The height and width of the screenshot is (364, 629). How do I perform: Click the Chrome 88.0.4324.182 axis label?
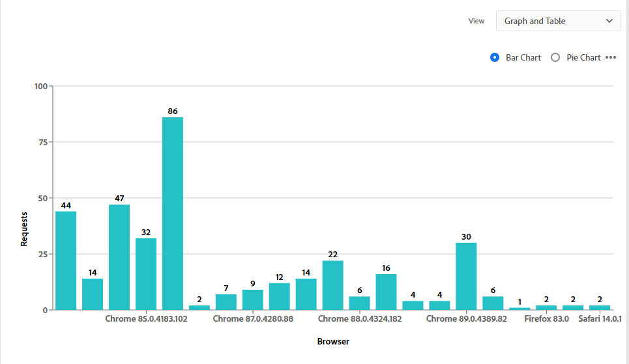tap(360, 319)
